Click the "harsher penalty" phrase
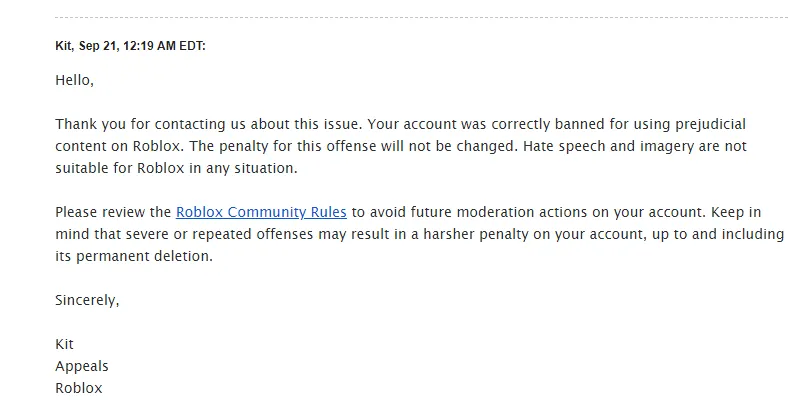Image resolution: width=797 pixels, height=415 pixels. pos(476,234)
